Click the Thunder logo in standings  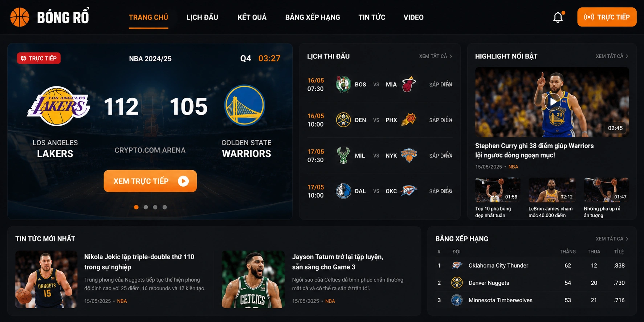point(457,265)
